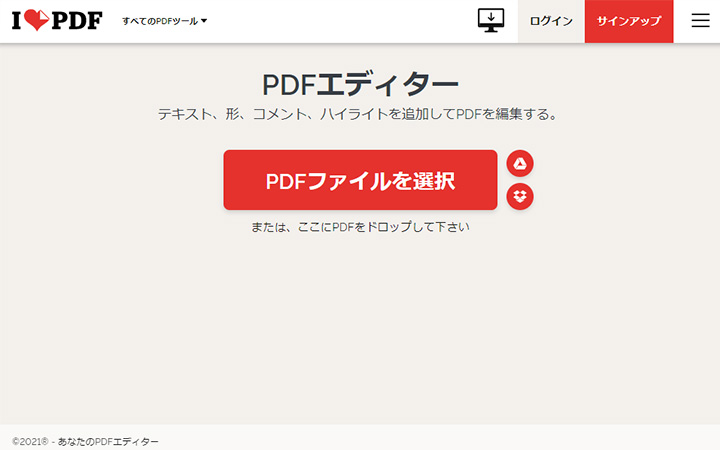Click the iLovePDF logo to go home
Image resolution: width=720 pixels, height=450 pixels.
[57, 21]
